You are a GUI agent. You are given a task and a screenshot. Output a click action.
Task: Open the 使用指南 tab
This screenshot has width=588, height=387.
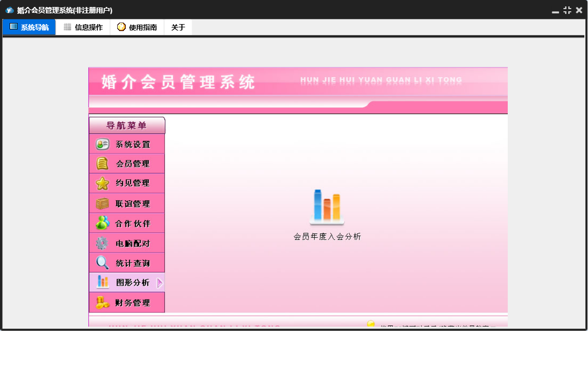(x=137, y=27)
